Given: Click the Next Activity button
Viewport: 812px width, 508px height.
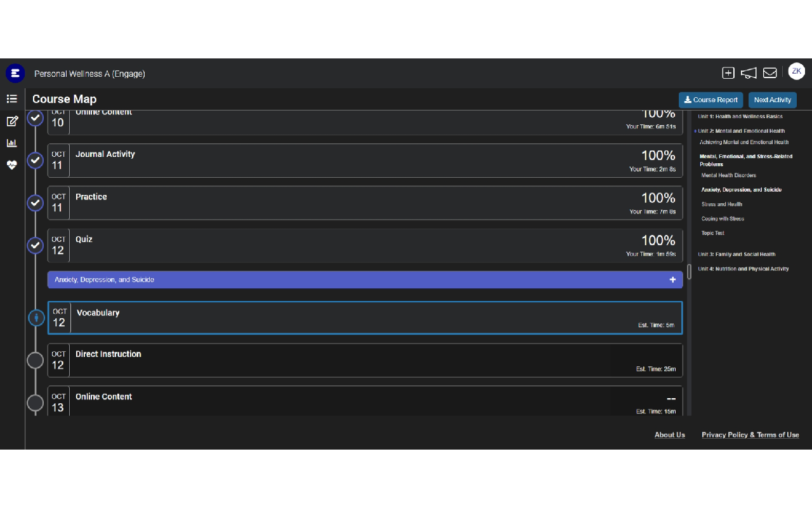Looking at the screenshot, I should pos(772,100).
